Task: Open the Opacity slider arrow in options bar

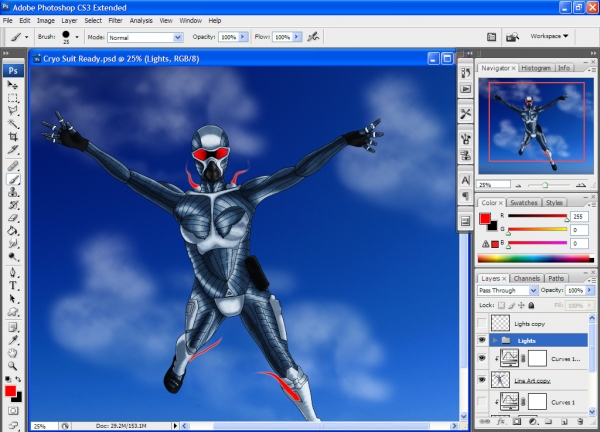Action: point(243,37)
